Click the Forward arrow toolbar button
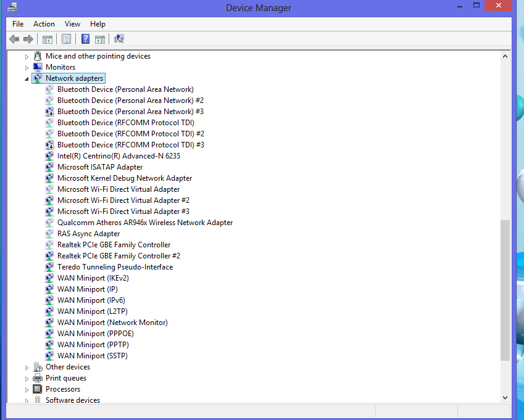The image size is (524, 420). click(x=28, y=39)
